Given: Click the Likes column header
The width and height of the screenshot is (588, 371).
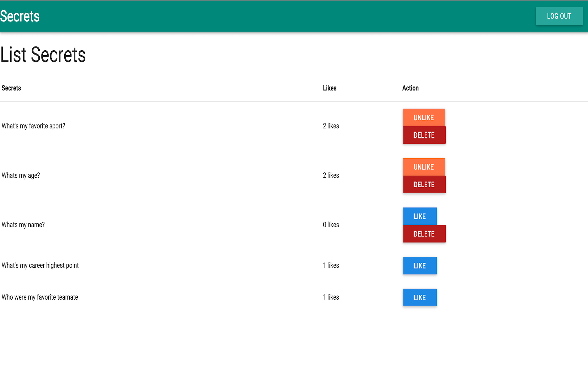Looking at the screenshot, I should tap(330, 88).
